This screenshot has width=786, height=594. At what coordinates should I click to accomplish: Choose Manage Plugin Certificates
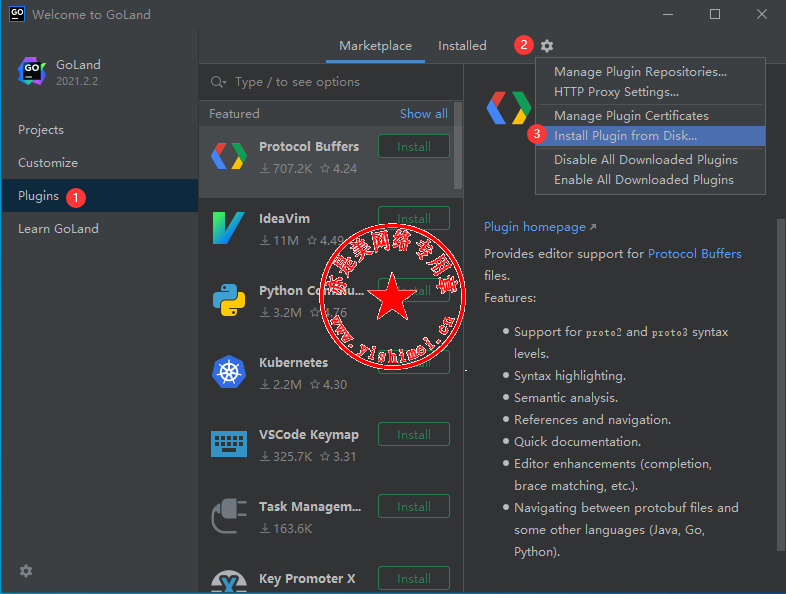click(650, 116)
